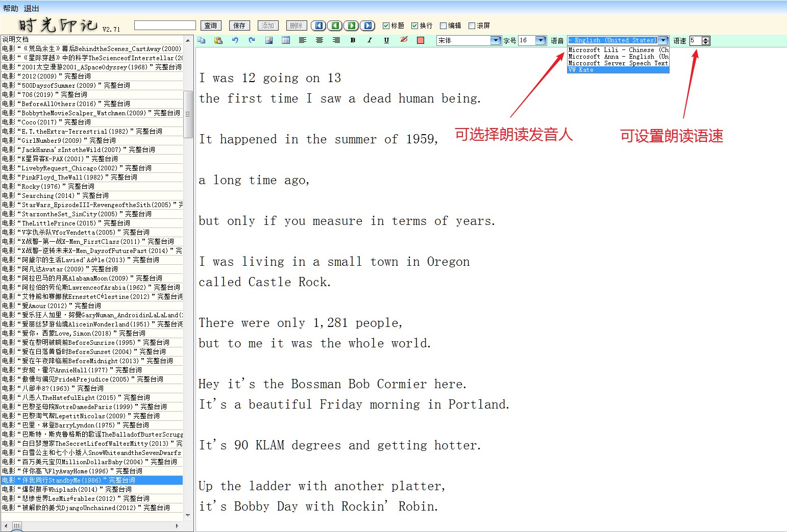This screenshot has width=787, height=532.
Task: Align text right
Action: coord(336,40)
